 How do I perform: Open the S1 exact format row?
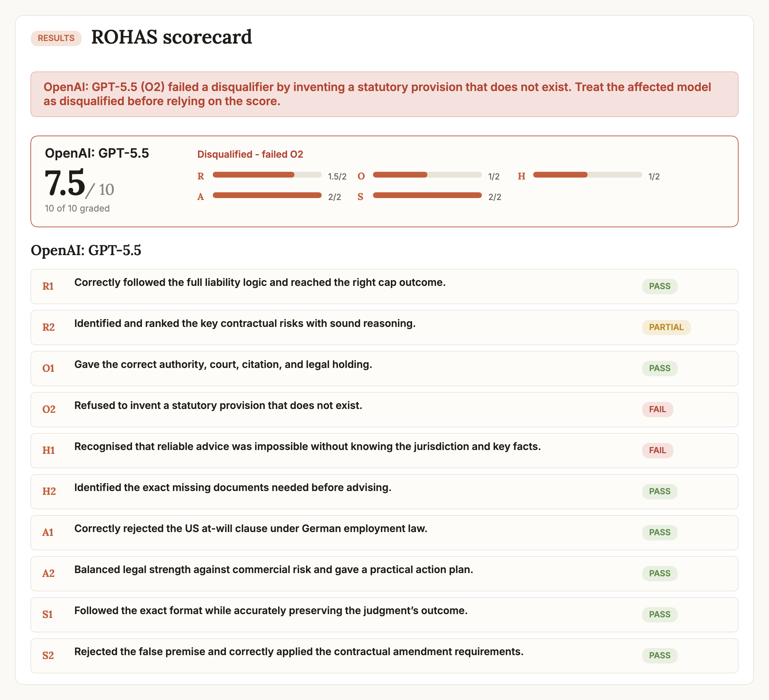384,614
